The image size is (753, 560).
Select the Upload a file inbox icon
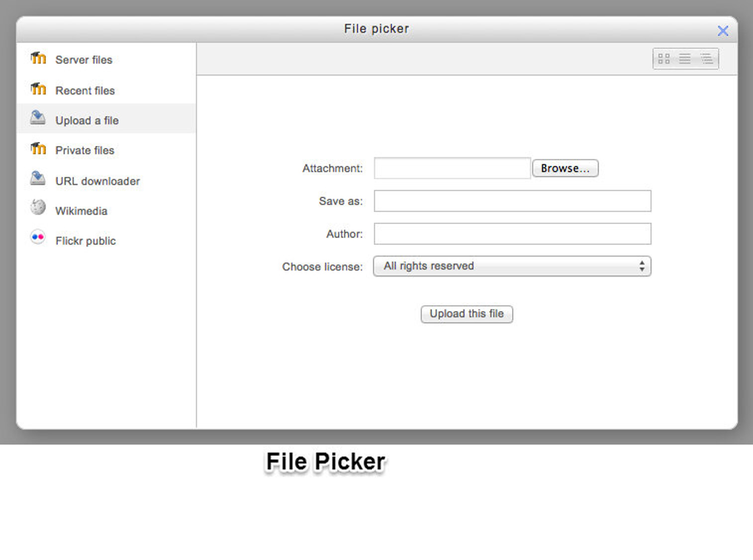pyautogui.click(x=38, y=118)
